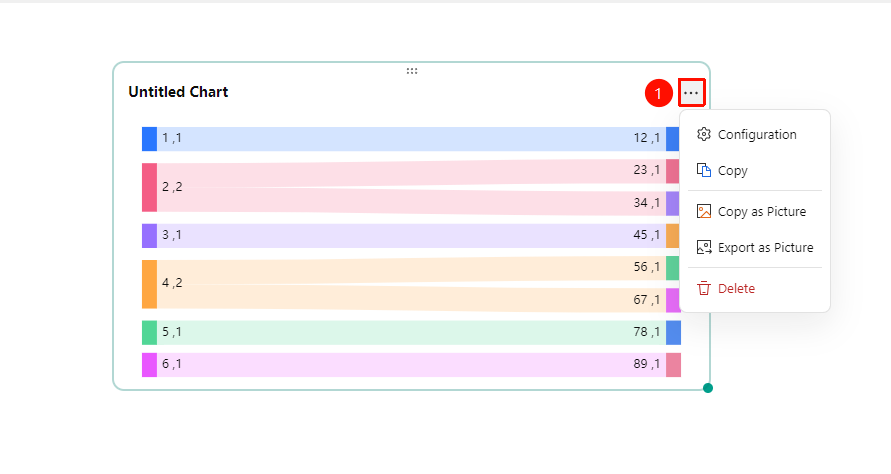Click the Copy pages icon
This screenshot has width=891, height=474.
(x=703, y=170)
